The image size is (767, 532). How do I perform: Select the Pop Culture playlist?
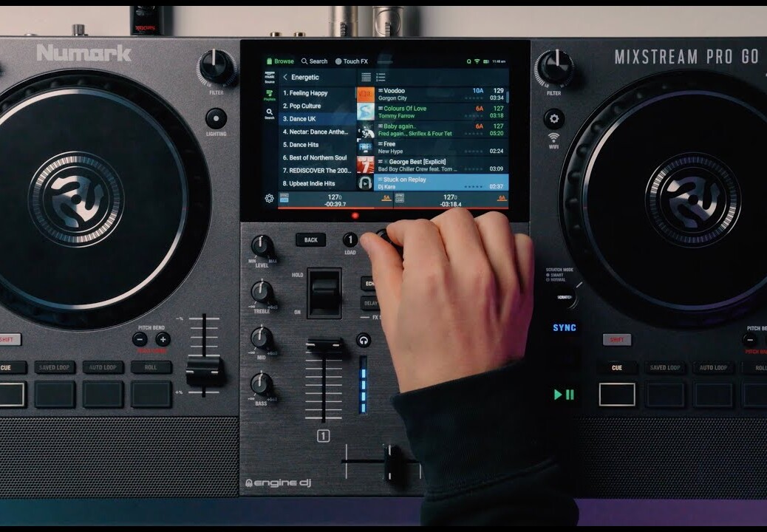(318, 106)
